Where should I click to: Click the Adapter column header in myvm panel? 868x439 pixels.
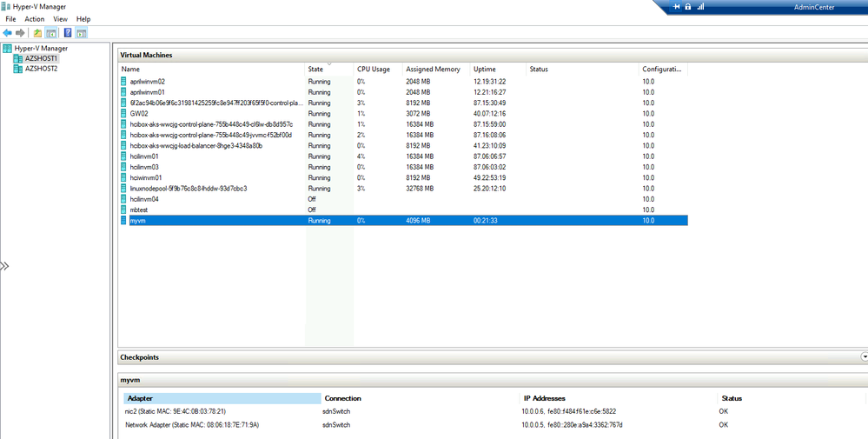[x=222, y=398]
